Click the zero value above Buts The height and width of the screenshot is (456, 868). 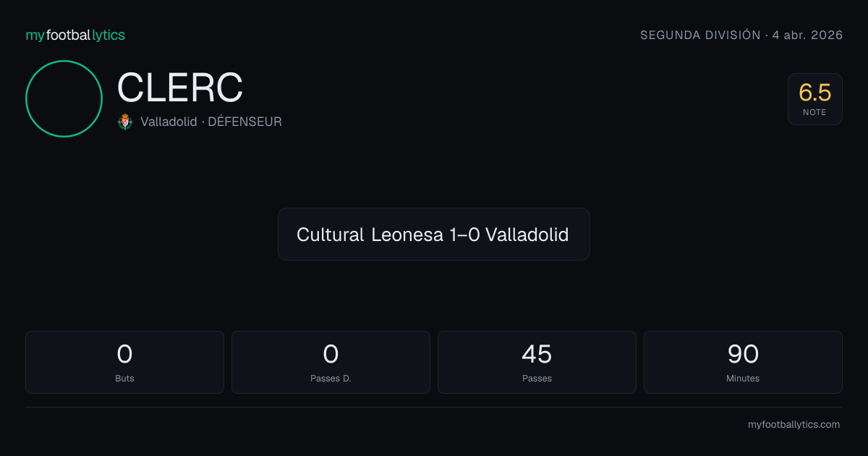[124, 354]
